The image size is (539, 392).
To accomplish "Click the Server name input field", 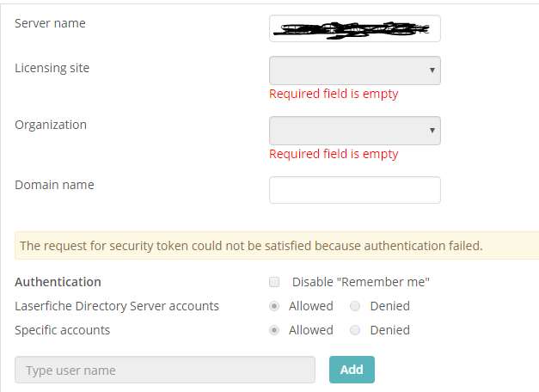I will click(354, 28).
